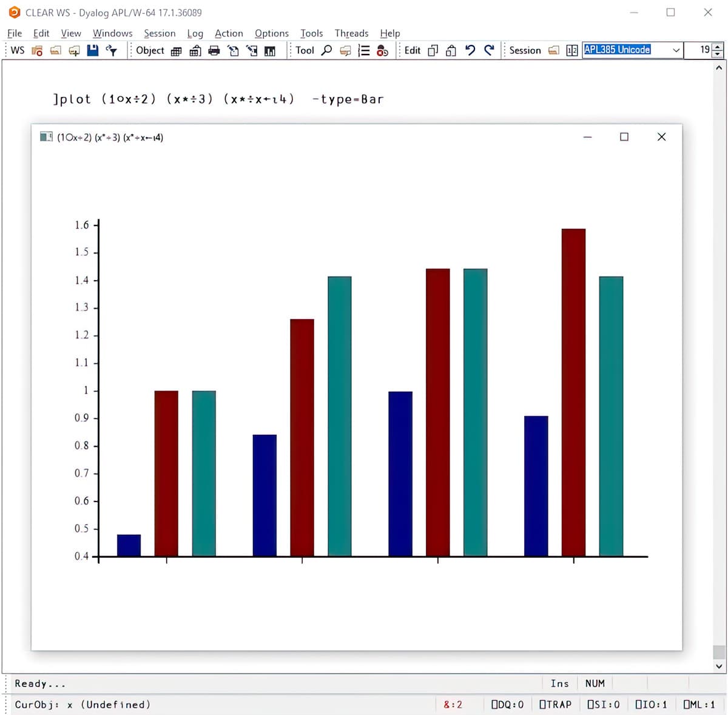
Task: Open the Help menu
Action: point(390,33)
